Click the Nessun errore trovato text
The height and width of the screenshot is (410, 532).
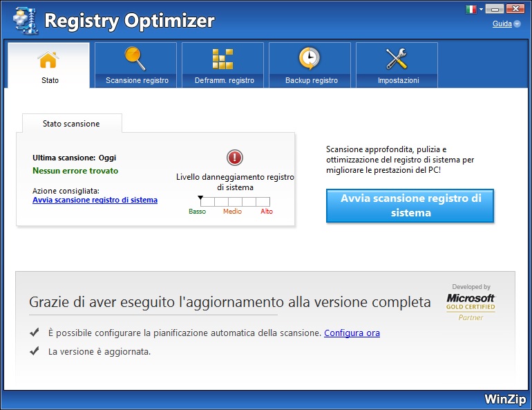click(75, 171)
